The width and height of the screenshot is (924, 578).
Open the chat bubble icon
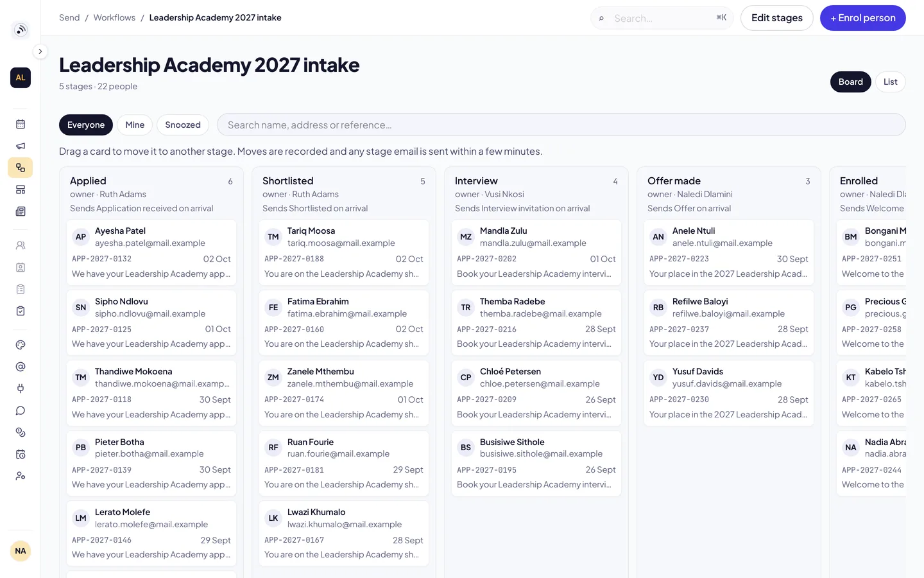tap(21, 410)
